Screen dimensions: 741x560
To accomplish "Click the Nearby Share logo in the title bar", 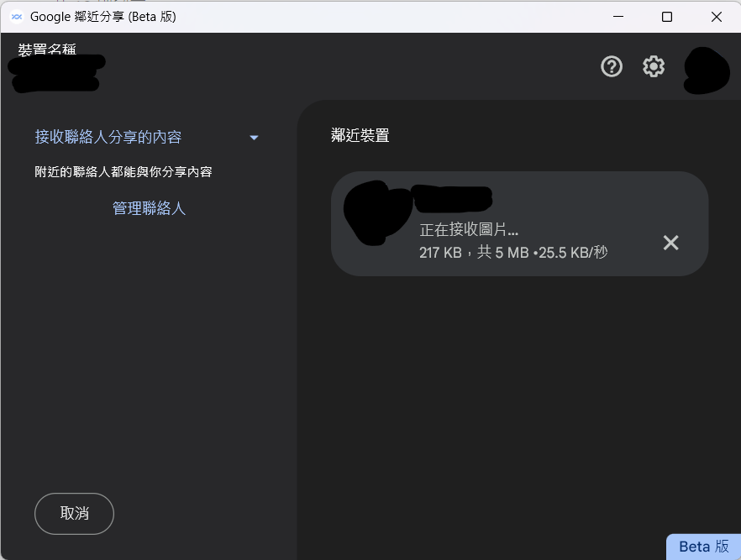I will [x=17, y=17].
